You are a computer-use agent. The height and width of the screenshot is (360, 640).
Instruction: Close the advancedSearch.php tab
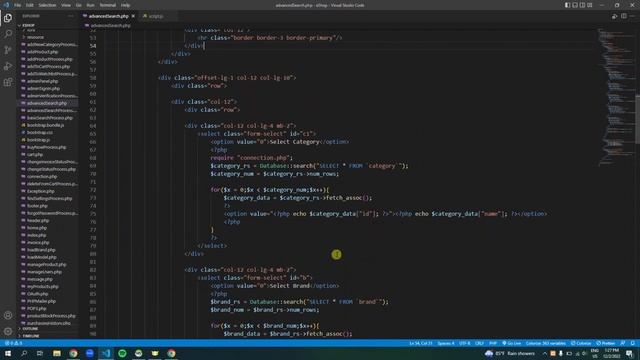point(133,16)
